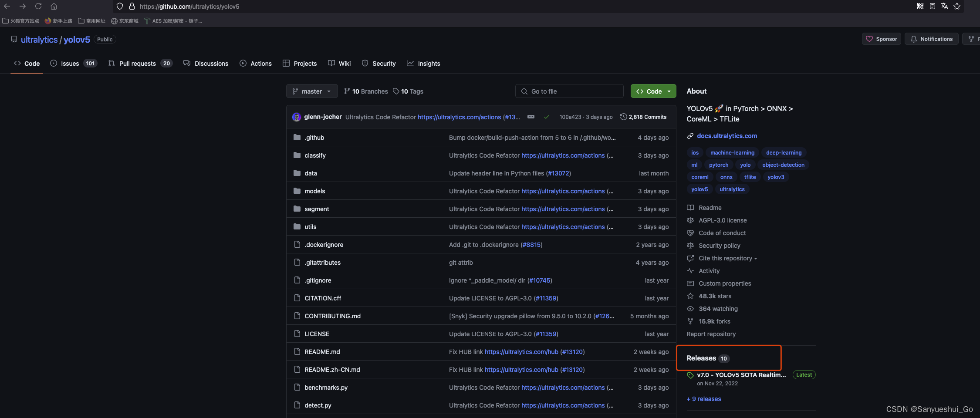Image resolution: width=980 pixels, height=418 pixels.
Task: Open the Issues tab
Action: point(74,64)
